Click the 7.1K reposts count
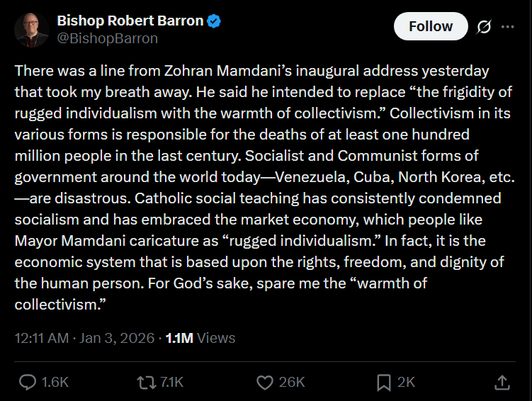 coord(171,383)
